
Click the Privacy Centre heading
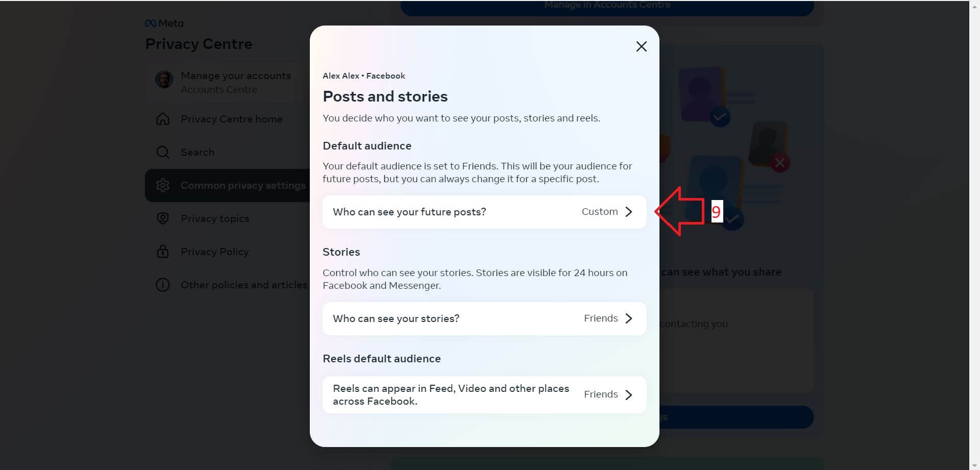pos(199,44)
